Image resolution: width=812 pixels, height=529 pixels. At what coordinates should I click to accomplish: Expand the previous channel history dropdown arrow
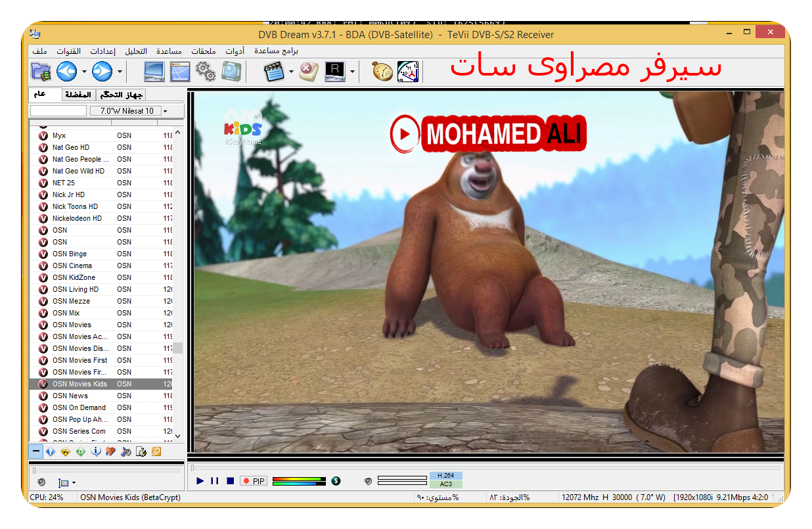(84, 72)
